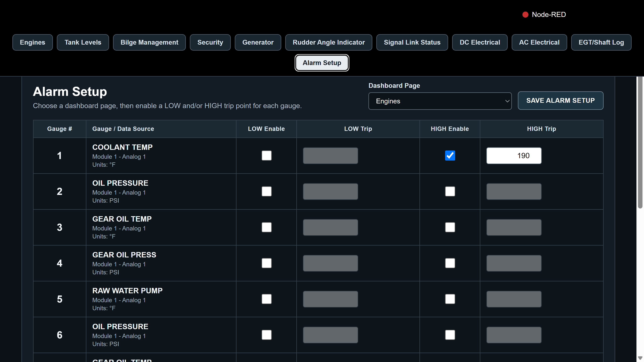Open the Rudder Angle Indicator tab
This screenshot has height=362, width=644.
[x=329, y=42]
